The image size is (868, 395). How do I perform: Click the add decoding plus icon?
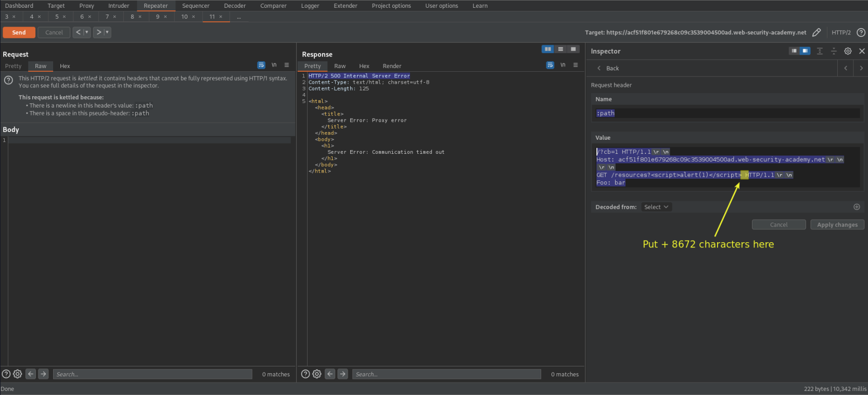tap(857, 207)
